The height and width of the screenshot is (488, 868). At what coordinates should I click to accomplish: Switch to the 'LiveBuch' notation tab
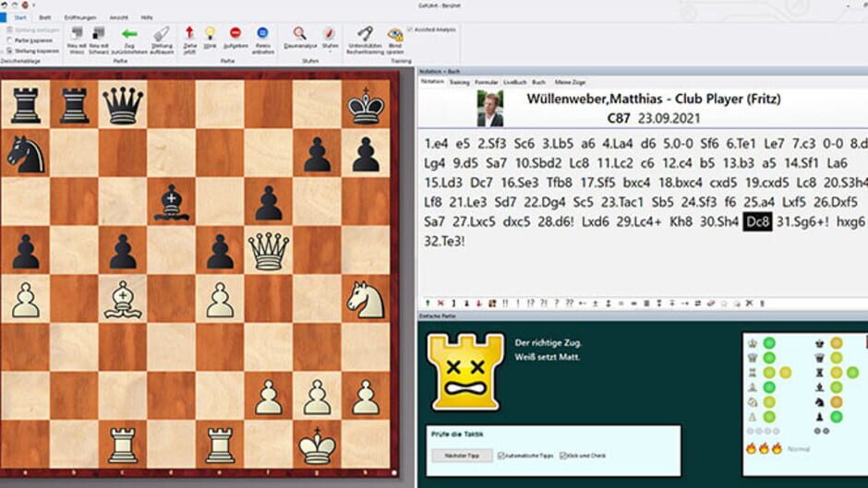click(x=514, y=82)
